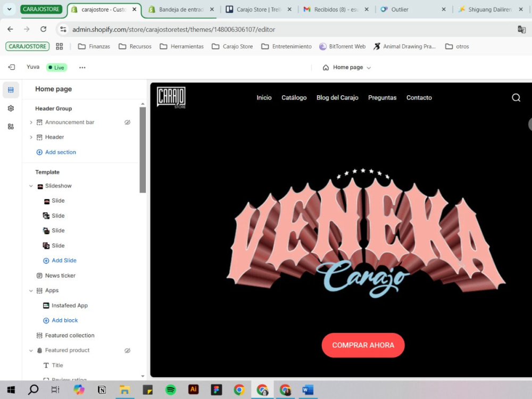Image resolution: width=532 pixels, height=399 pixels.
Task: Collapse the Featured product section
Action: click(x=31, y=351)
